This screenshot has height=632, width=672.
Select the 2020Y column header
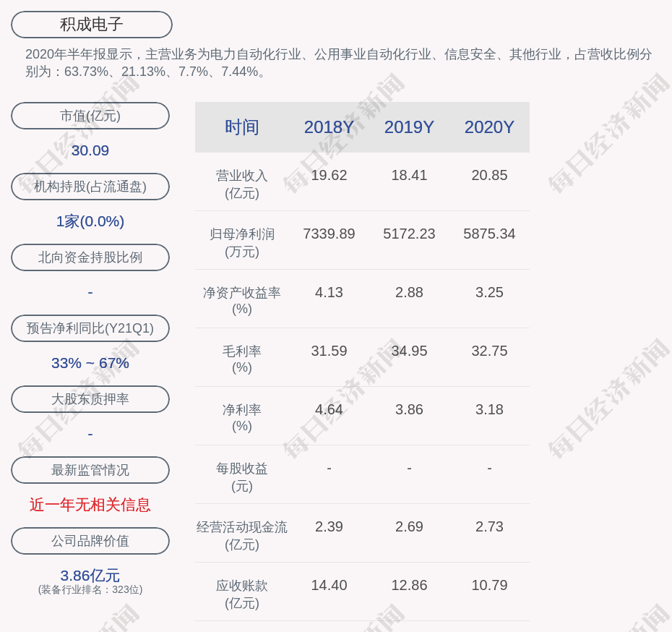(489, 127)
